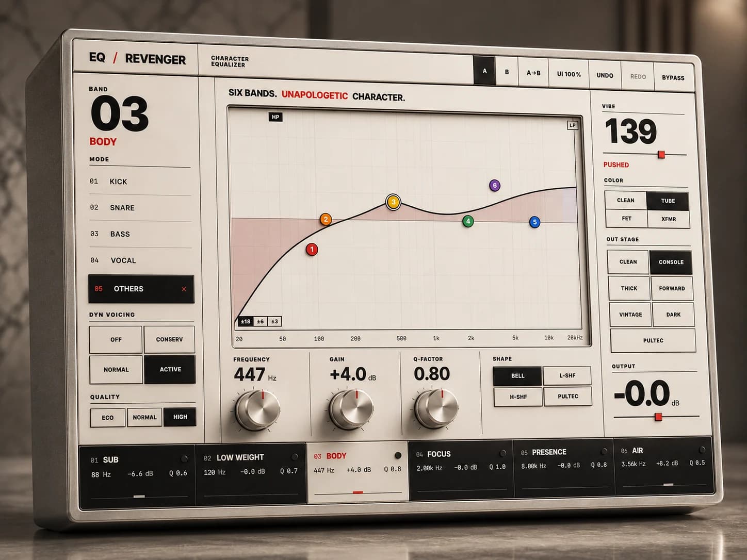Select EQ band node 1 (red)
The image size is (747, 560).
[312, 250]
